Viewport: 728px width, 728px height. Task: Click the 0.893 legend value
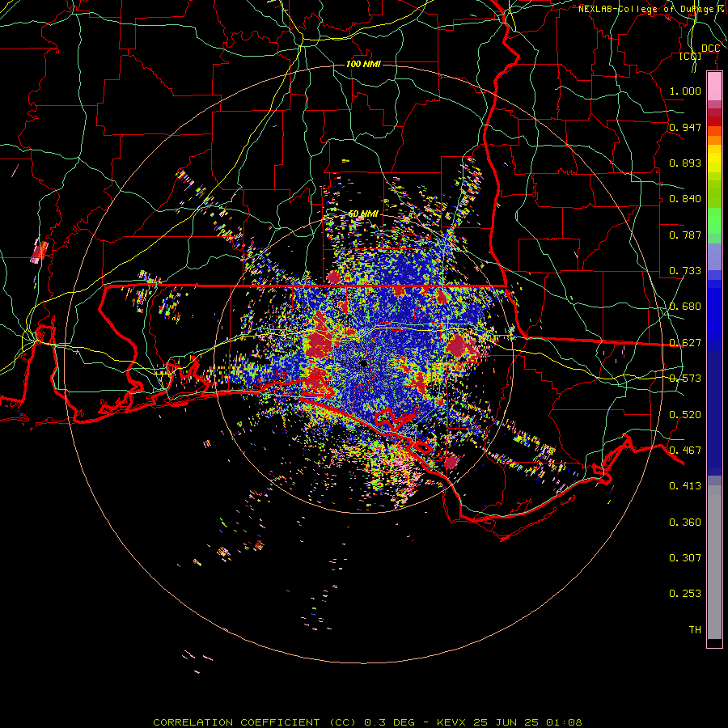[685, 163]
